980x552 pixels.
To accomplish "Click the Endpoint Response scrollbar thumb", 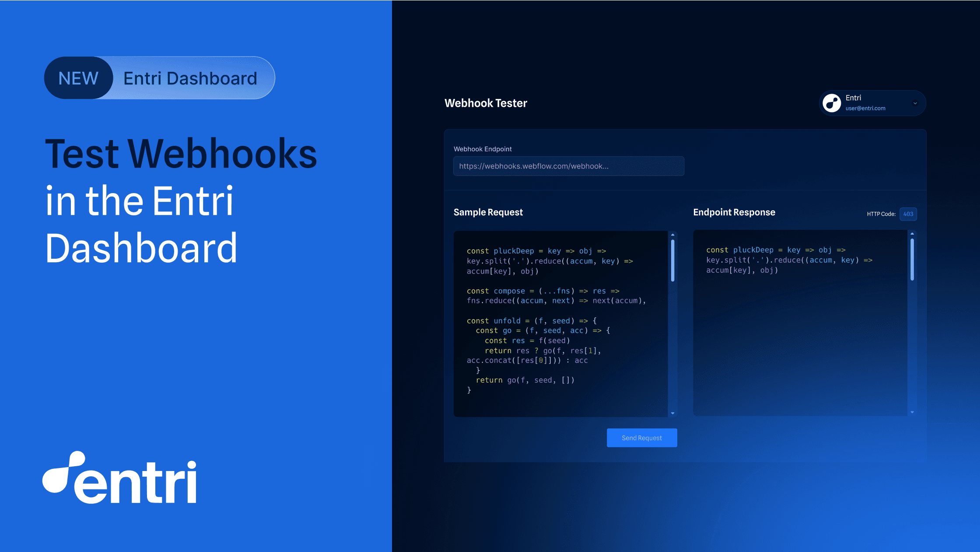I will tap(912, 260).
